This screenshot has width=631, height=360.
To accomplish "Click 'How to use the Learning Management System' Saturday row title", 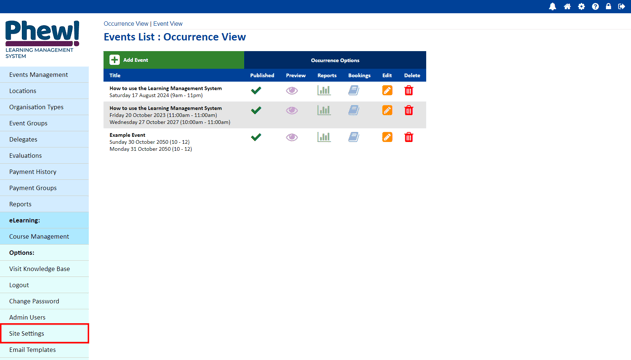I will coord(165,88).
